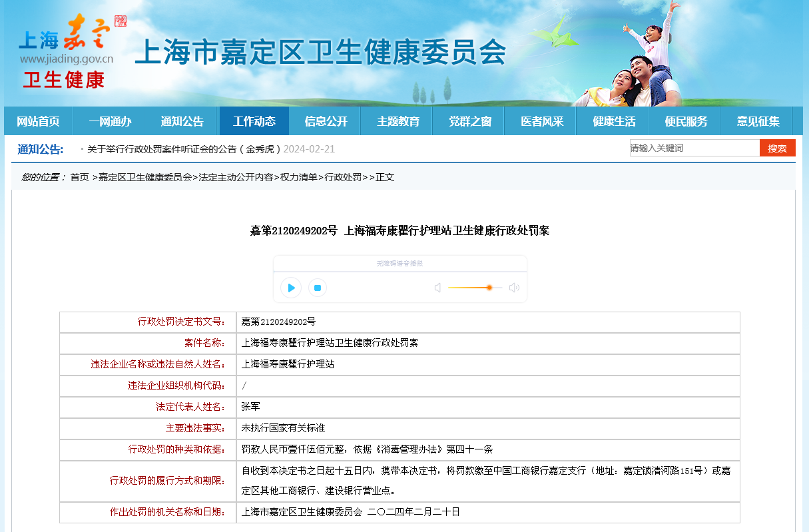The width and height of the screenshot is (809, 532).
Task: Click the orange volume slider handle
Action: click(489, 288)
